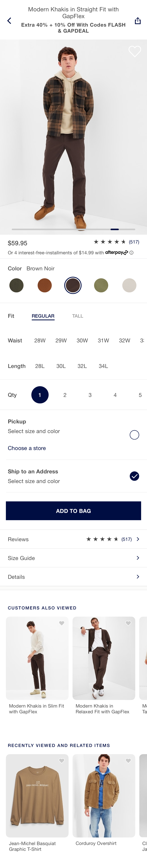Tap the back arrow at top left
This screenshot has width=147, height=868.
[9, 21]
